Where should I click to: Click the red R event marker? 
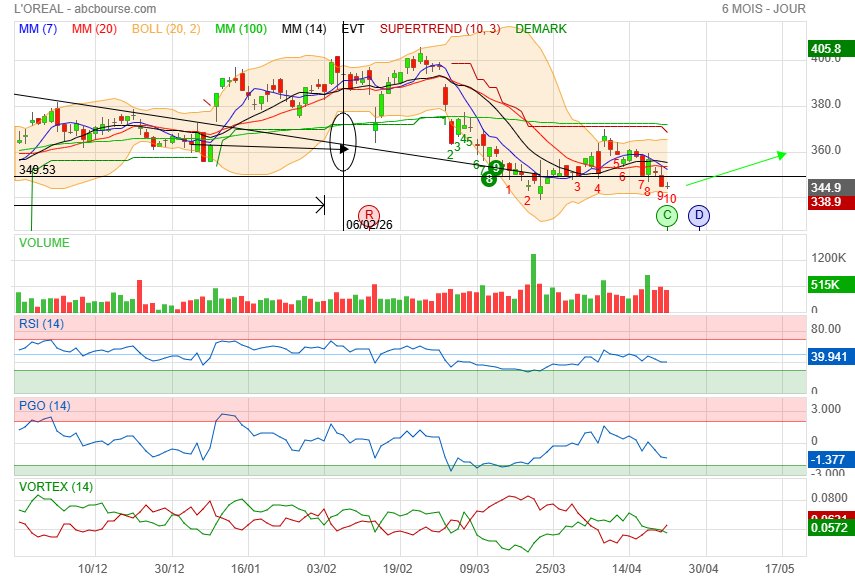tap(369, 215)
